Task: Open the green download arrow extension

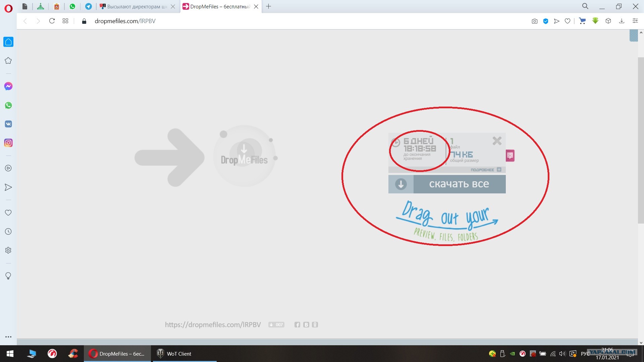Action: [x=595, y=21]
